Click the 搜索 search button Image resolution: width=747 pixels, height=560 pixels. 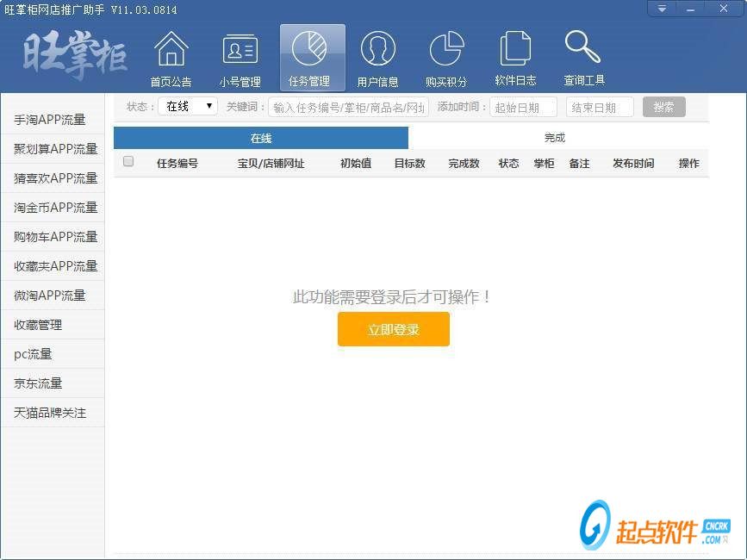click(x=663, y=107)
